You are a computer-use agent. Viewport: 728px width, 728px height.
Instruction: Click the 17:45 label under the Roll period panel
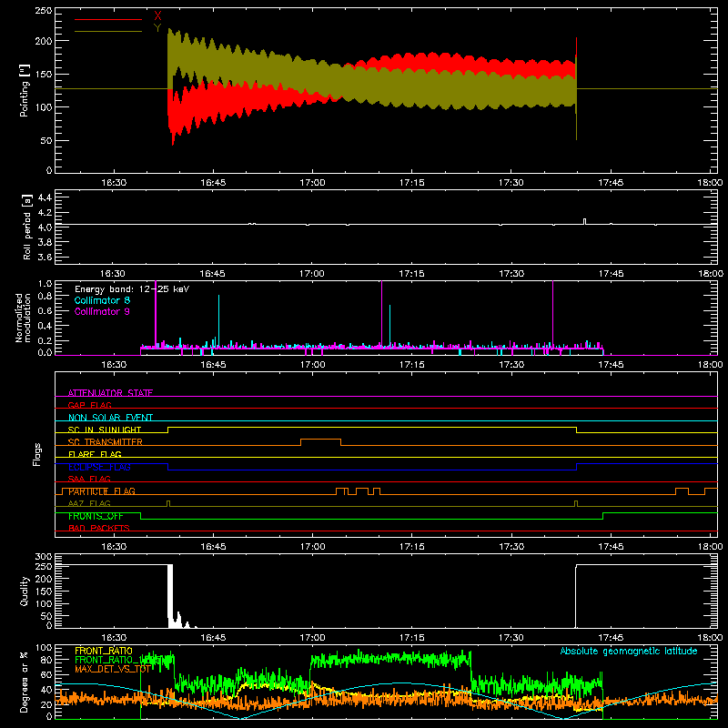coord(611,274)
